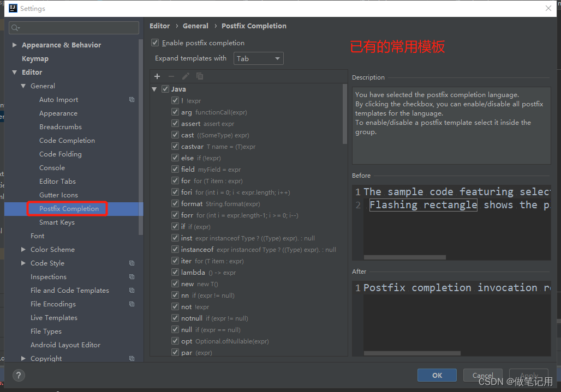Toggle Enable postfix completion checkbox

pyautogui.click(x=156, y=43)
